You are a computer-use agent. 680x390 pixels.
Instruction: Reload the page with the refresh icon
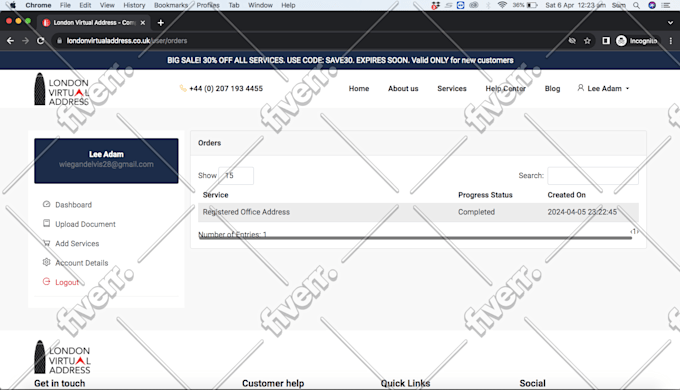click(x=41, y=41)
